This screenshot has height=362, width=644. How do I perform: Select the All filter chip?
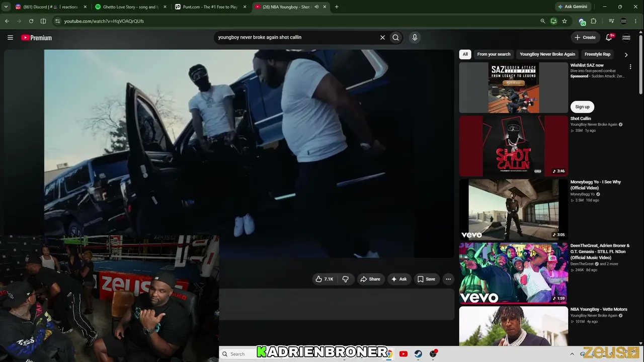(465, 54)
